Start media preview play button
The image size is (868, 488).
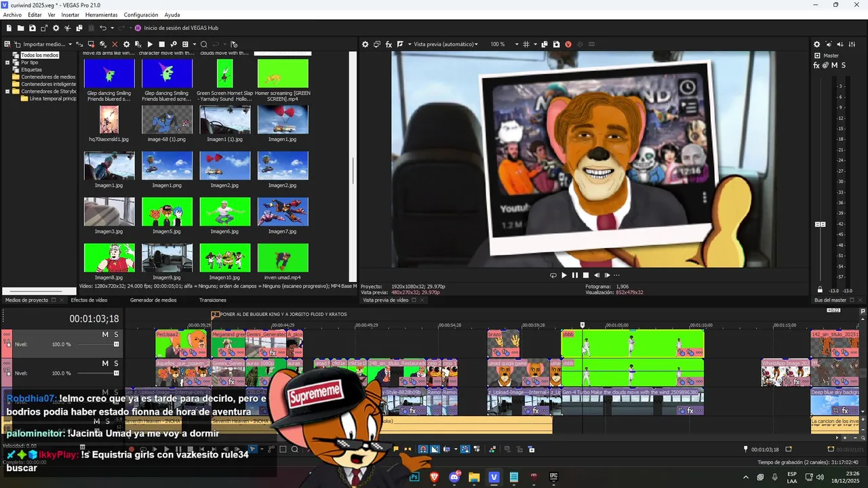150,44
